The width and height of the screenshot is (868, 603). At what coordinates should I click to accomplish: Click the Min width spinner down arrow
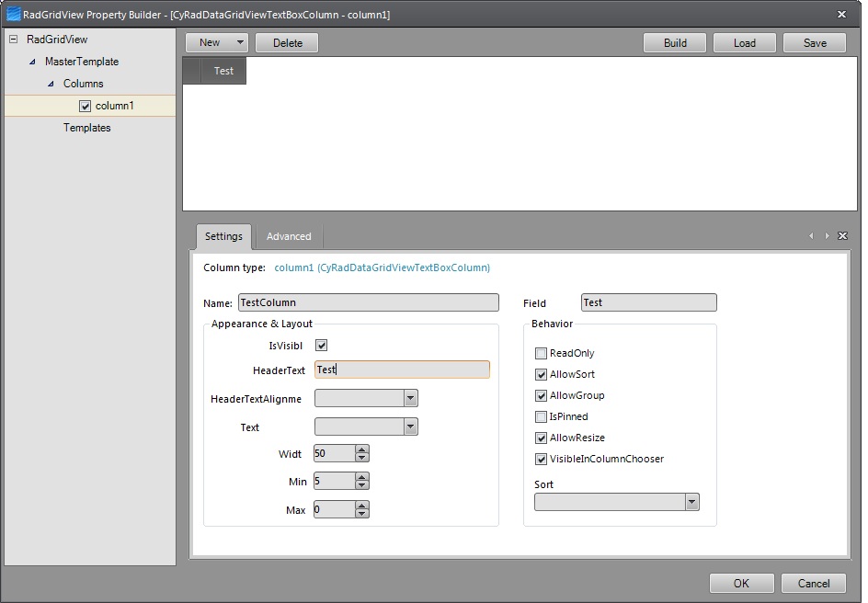click(x=362, y=485)
